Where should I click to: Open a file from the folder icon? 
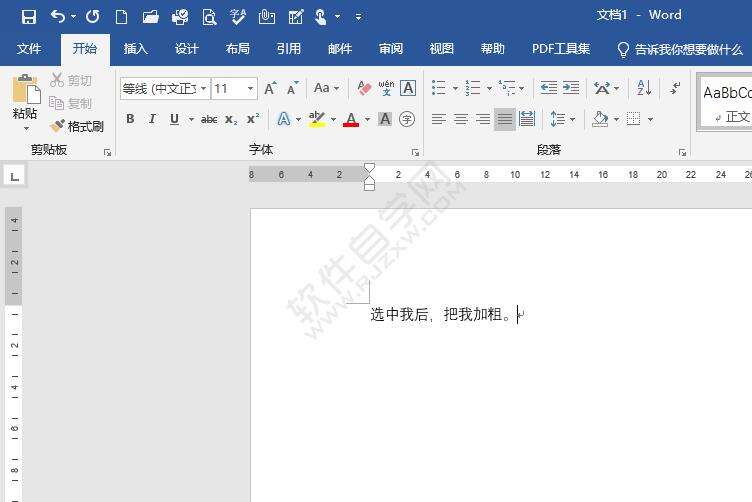(x=151, y=17)
